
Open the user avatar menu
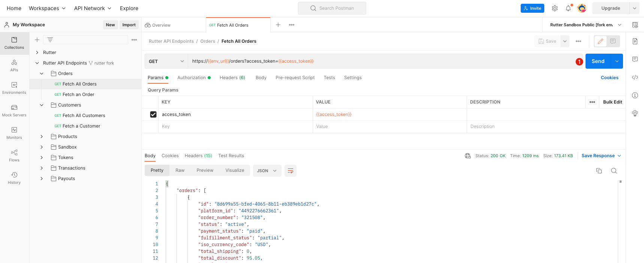[x=582, y=8]
